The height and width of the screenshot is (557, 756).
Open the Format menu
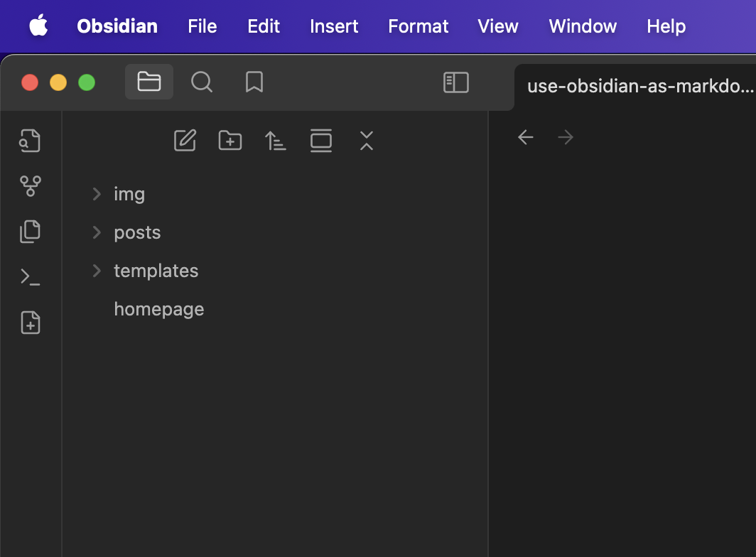coord(418,26)
